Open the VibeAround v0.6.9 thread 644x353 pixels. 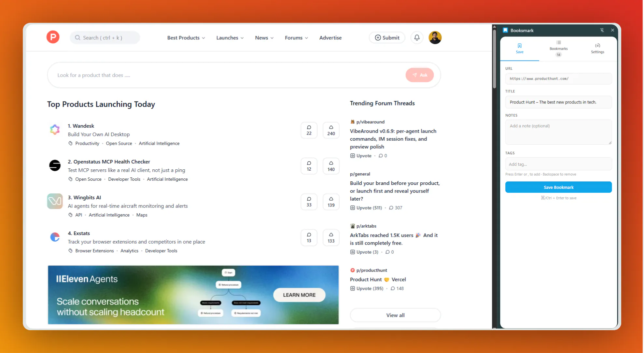point(393,139)
